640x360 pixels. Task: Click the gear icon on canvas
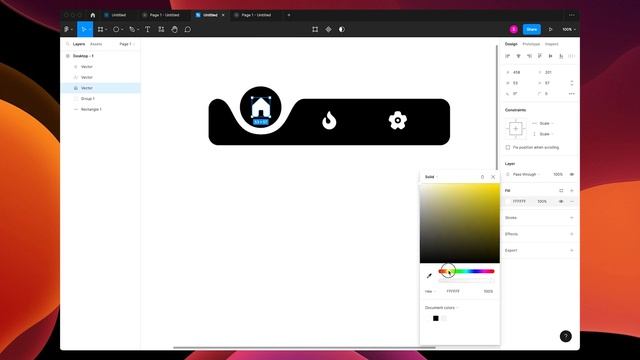[398, 120]
